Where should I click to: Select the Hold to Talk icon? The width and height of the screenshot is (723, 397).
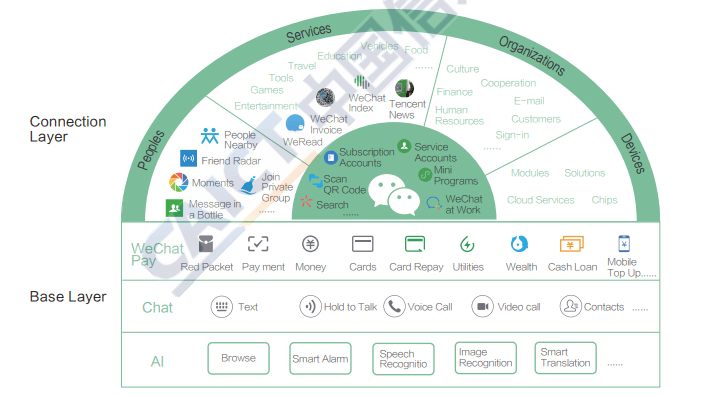[x=310, y=306]
